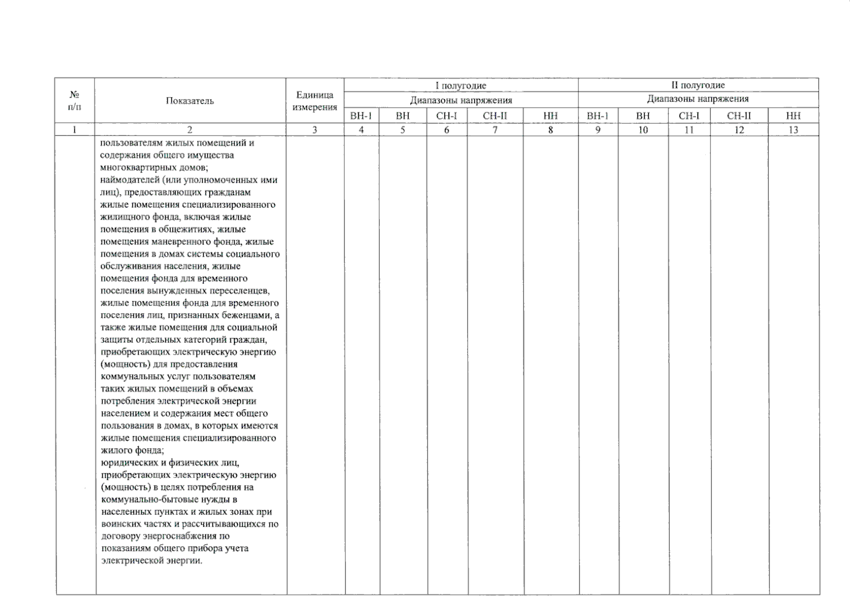Click the 'I полугодие' header cell
The image size is (850, 616).
point(461,85)
